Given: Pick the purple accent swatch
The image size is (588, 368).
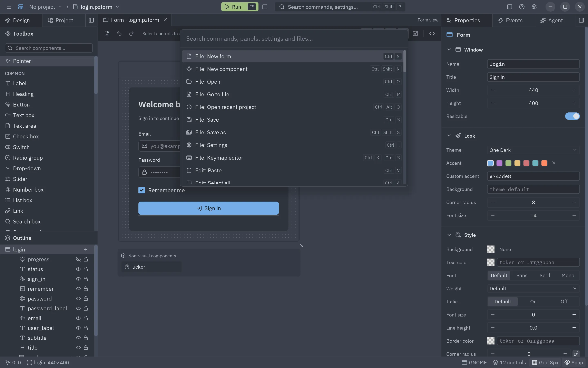Looking at the screenshot, I should click(499, 163).
